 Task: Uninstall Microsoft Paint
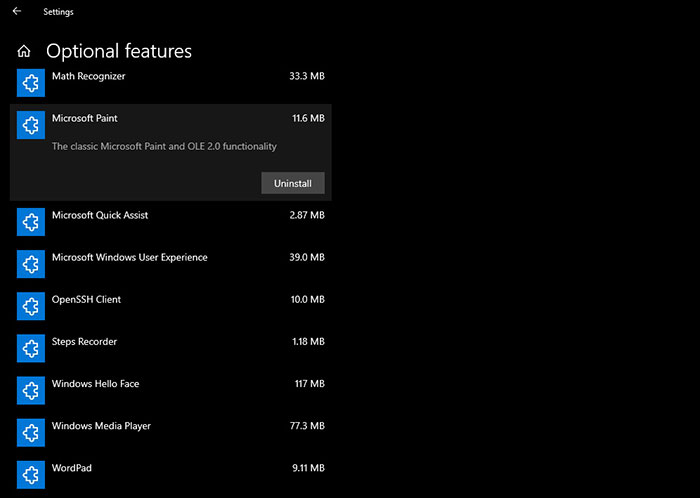[x=293, y=183]
